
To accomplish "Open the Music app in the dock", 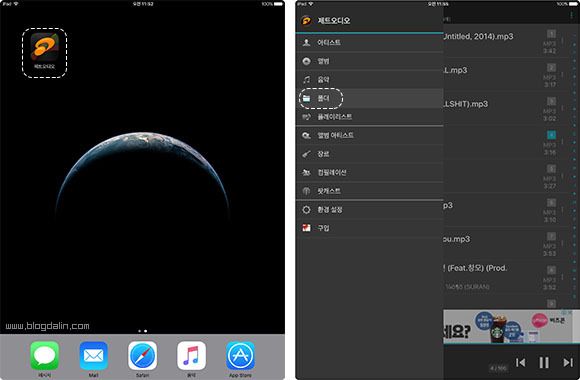I will click(x=191, y=356).
